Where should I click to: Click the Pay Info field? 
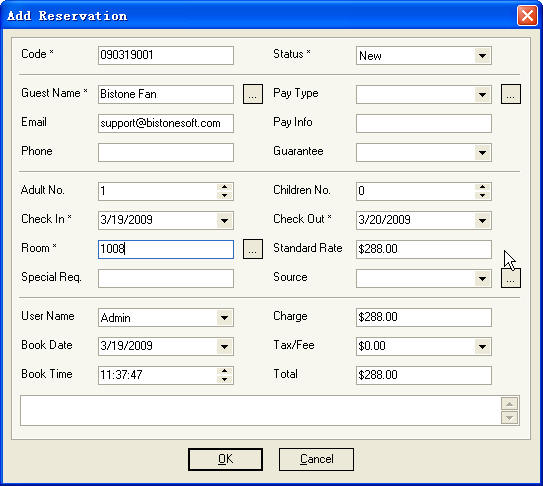[424, 123]
